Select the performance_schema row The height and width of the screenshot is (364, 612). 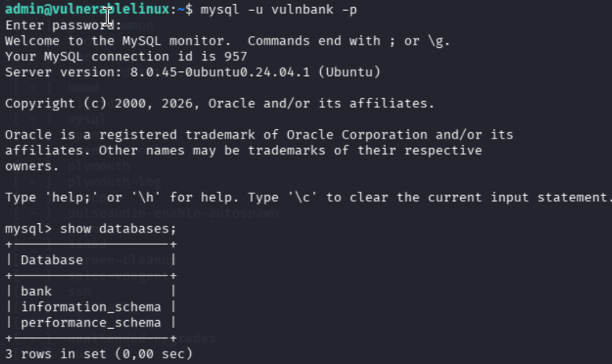tap(91, 323)
